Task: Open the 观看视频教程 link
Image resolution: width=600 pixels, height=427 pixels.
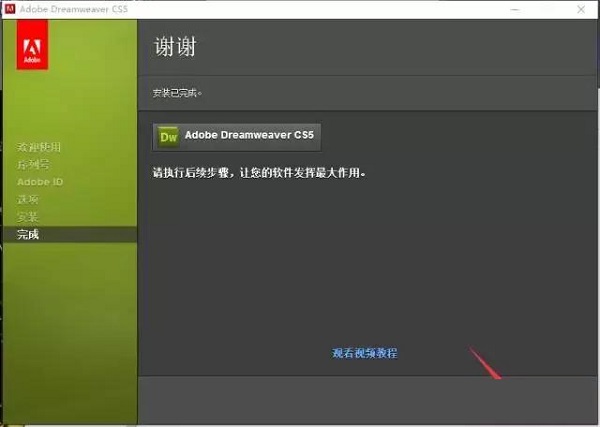Action: point(364,353)
